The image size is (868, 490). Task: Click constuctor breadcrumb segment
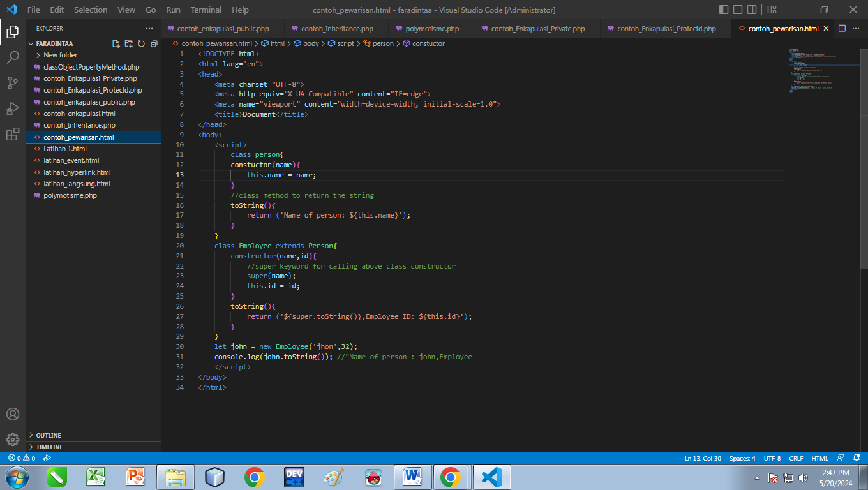(x=424, y=43)
